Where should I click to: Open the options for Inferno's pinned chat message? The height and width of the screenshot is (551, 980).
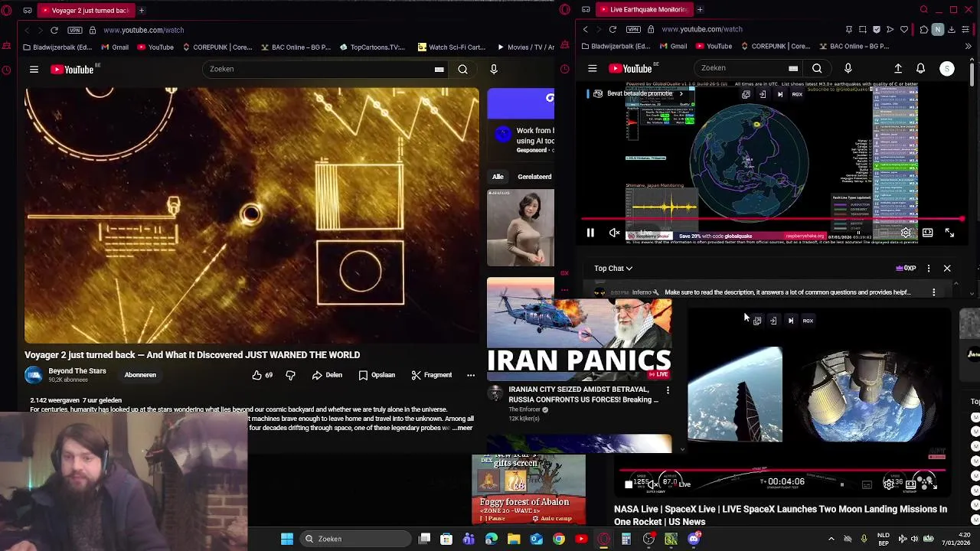coord(933,292)
